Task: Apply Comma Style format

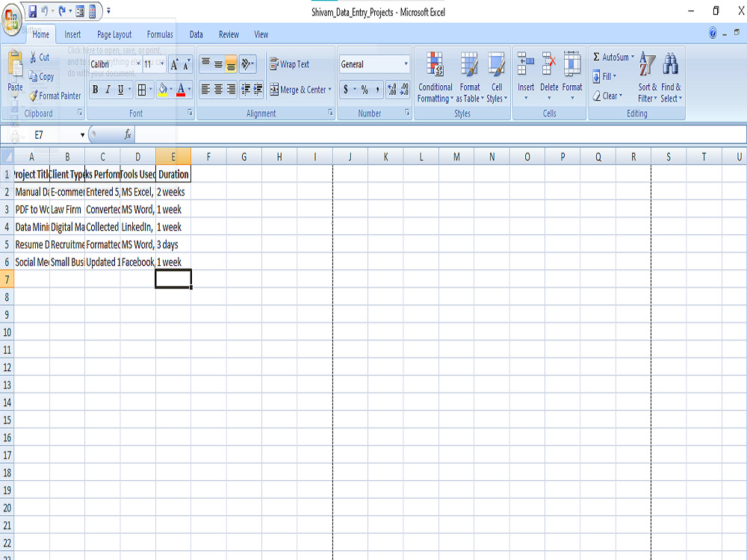Action: (x=376, y=89)
